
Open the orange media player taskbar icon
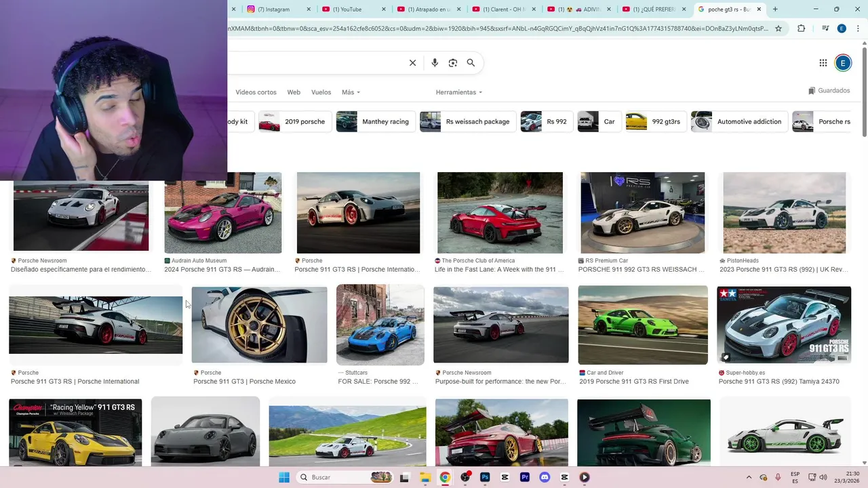point(585,477)
